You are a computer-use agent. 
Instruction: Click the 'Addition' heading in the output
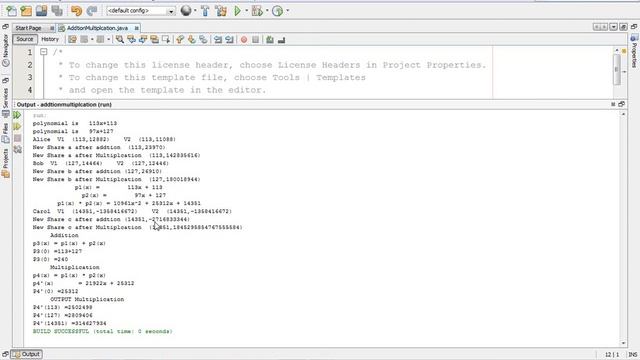pos(64,236)
